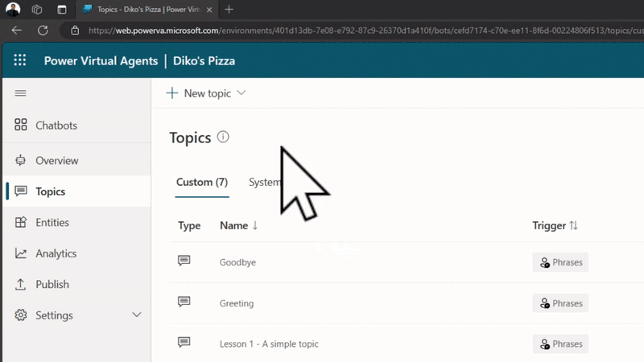The width and height of the screenshot is (644, 362).
Task: Sort by Name column arrow
Action: click(x=255, y=225)
